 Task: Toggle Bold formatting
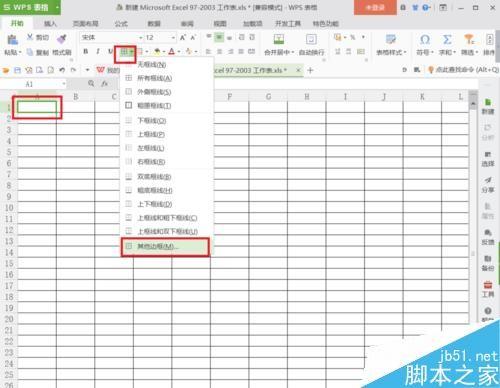[x=86, y=52]
